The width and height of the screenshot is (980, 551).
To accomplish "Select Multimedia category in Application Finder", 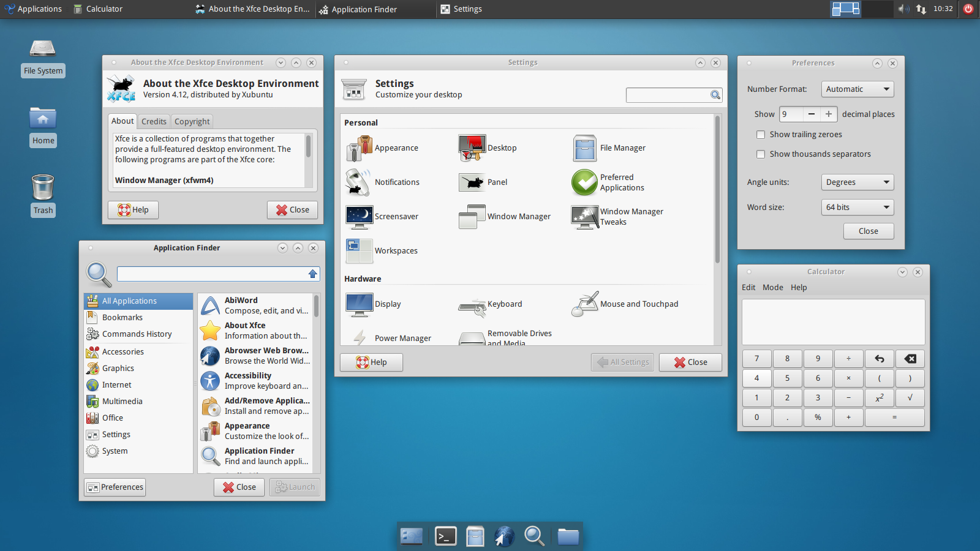I will click(138, 402).
